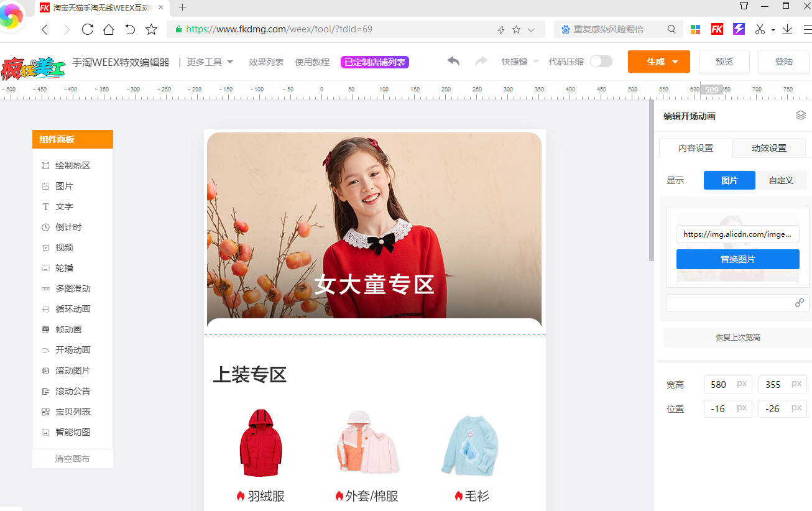Click the red FK extension icon

(717, 29)
